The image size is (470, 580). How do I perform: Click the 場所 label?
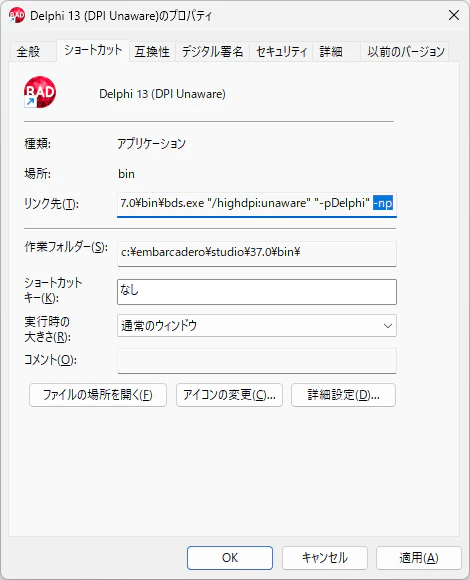pos(38,173)
